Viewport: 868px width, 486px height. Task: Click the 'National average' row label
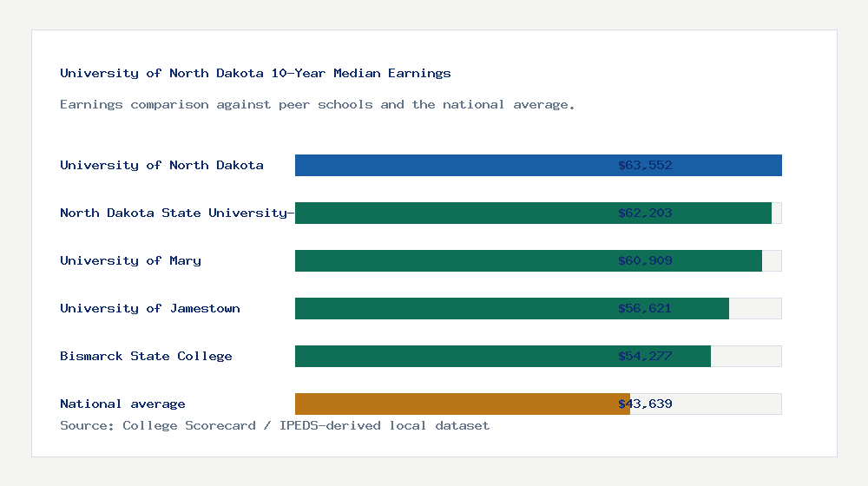pyautogui.click(x=122, y=404)
